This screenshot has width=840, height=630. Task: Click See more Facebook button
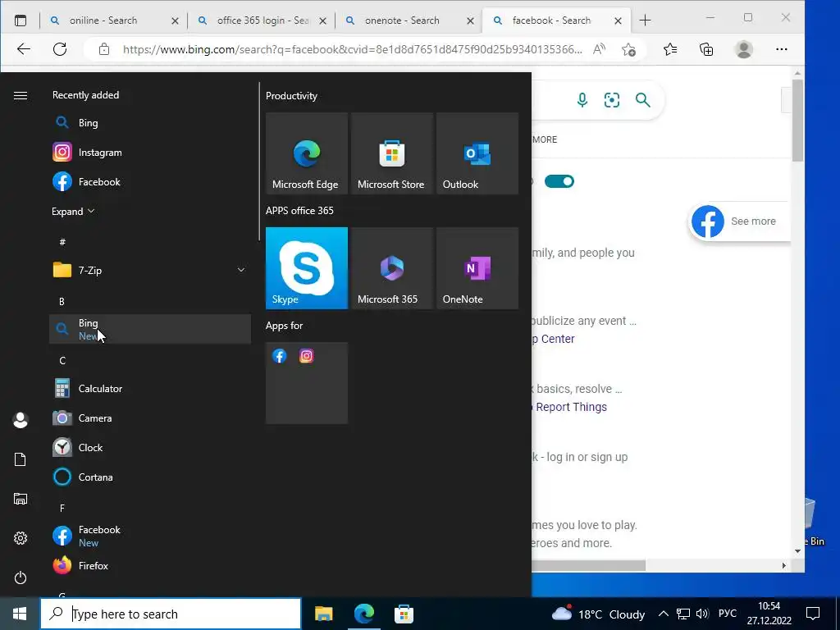pyautogui.click(x=739, y=221)
